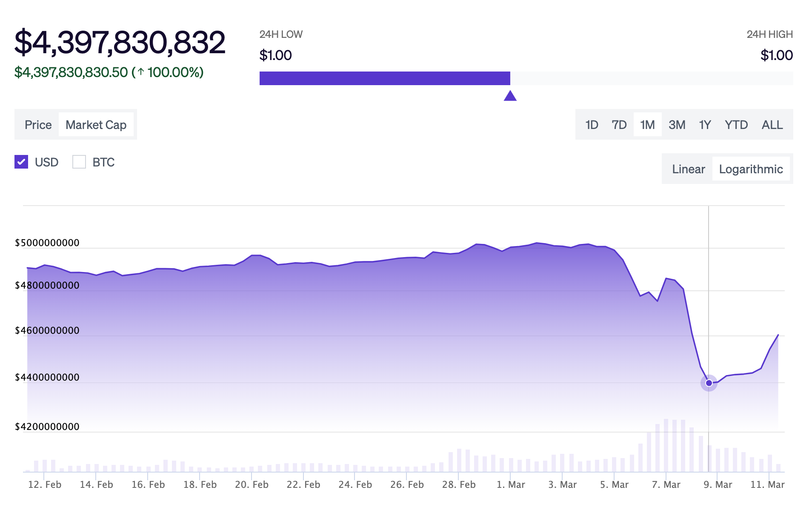Click the highlighted data point on chart

pos(709,383)
